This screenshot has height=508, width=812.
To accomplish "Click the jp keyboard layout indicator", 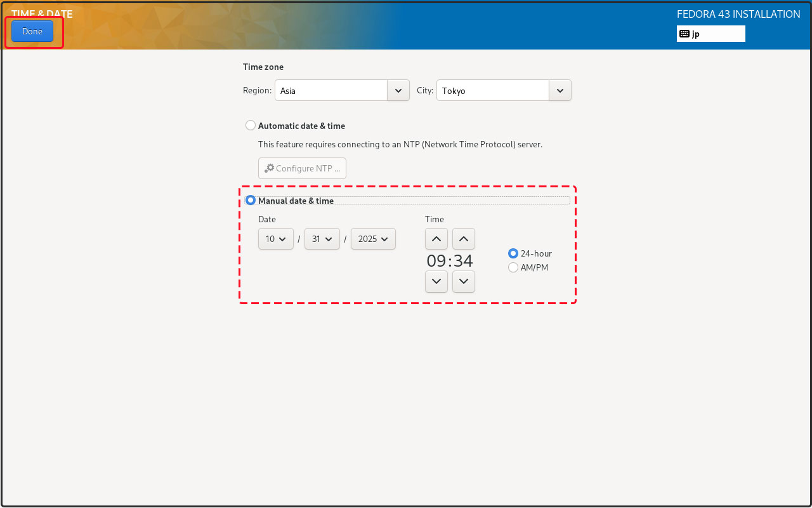I will pyautogui.click(x=710, y=34).
